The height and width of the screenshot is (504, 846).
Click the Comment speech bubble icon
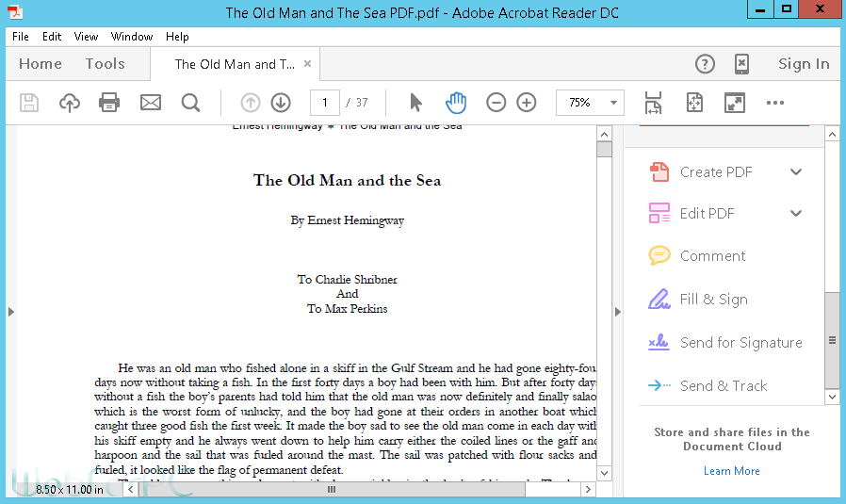click(659, 255)
